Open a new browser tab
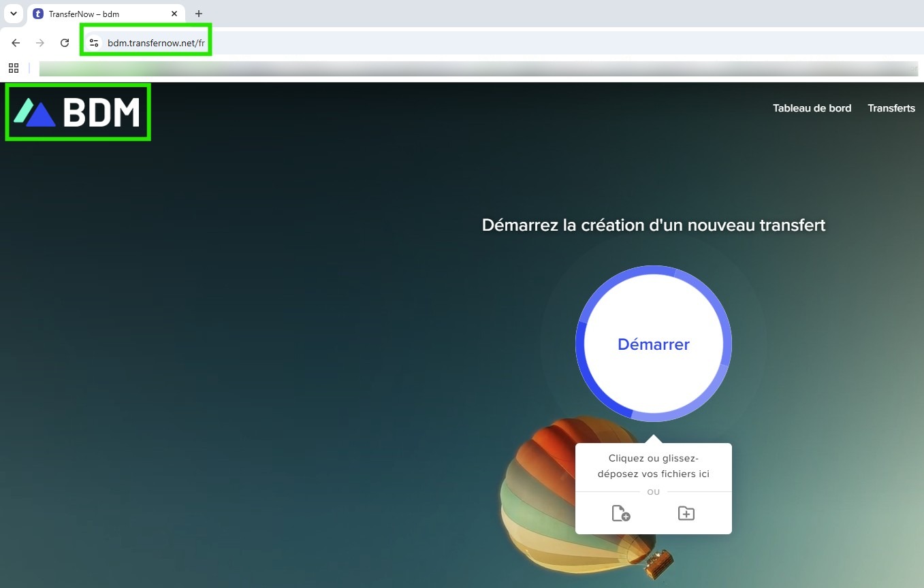This screenshot has width=924, height=588. (x=199, y=14)
